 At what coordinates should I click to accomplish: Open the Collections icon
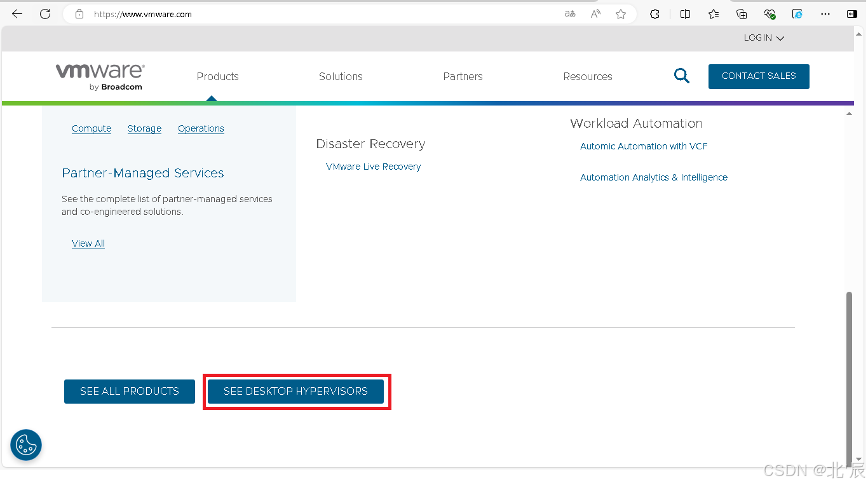[742, 14]
